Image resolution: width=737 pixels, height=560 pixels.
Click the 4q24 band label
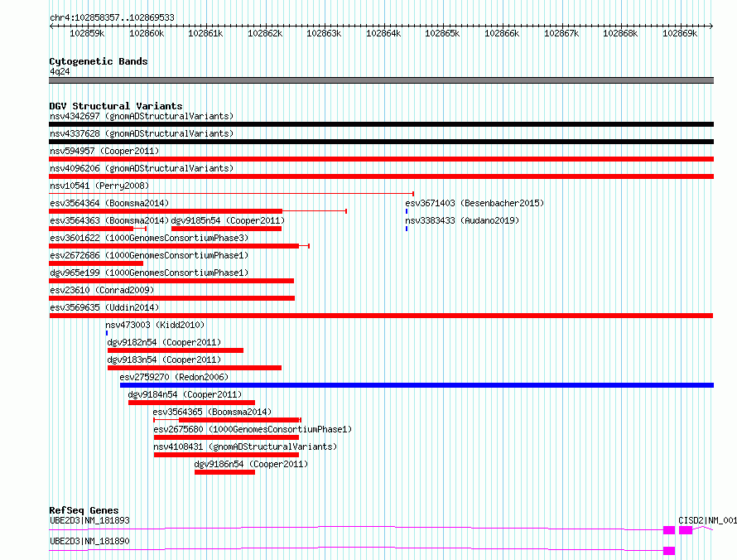click(60, 71)
